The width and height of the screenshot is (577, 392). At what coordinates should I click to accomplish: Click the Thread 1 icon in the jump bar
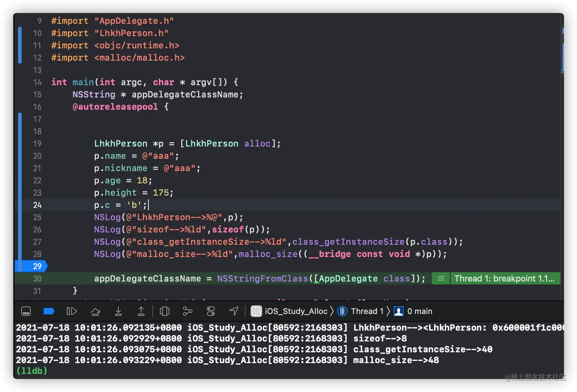(342, 311)
